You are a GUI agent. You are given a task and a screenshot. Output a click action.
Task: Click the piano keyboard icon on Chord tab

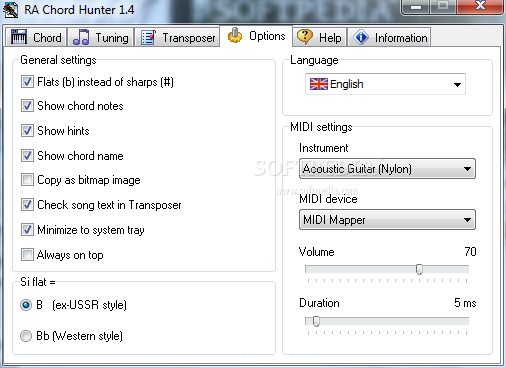pyautogui.click(x=18, y=37)
